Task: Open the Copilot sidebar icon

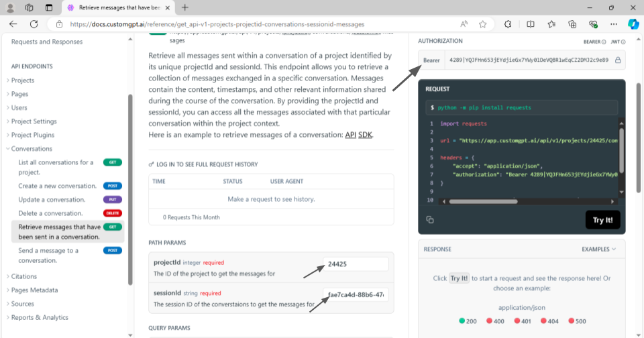Action: coord(633,24)
